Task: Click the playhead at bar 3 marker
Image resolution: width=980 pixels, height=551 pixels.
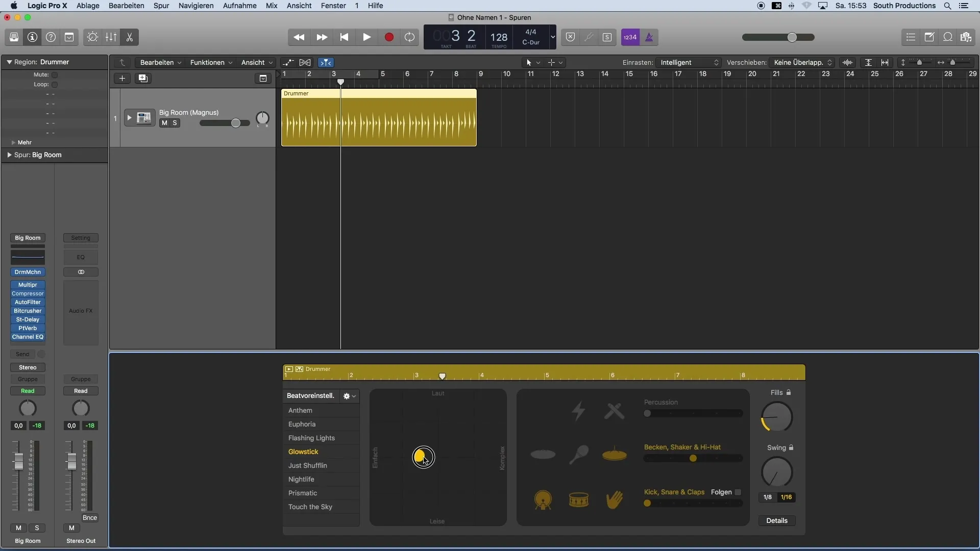Action: click(340, 81)
